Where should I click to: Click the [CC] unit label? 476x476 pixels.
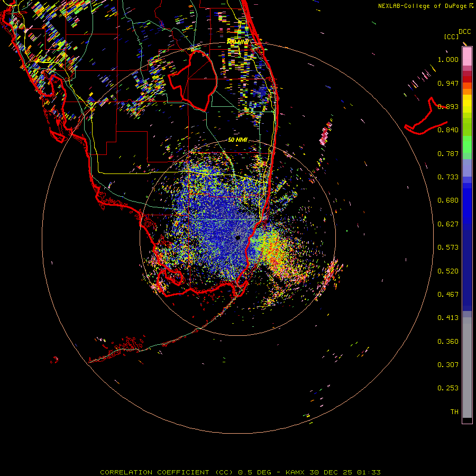click(x=451, y=36)
